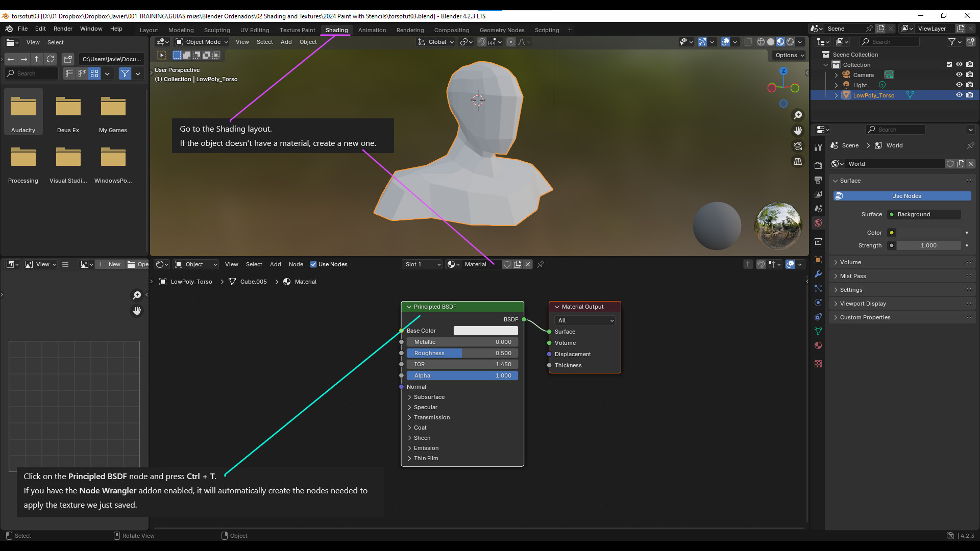Hide LowPoly_Torso via eye icon

pos(959,95)
